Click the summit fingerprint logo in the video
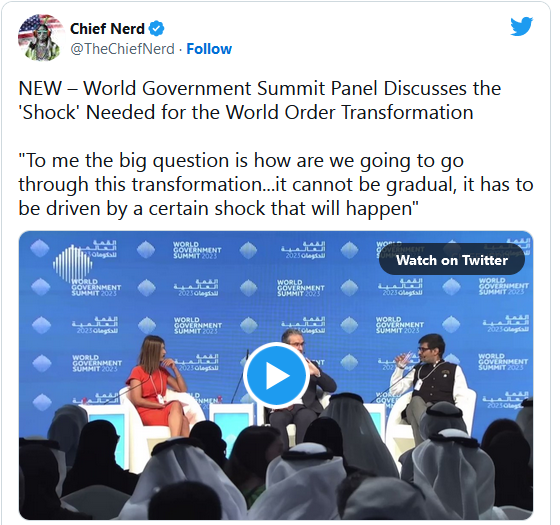Screen dimensions: 560x525 pos(72,262)
